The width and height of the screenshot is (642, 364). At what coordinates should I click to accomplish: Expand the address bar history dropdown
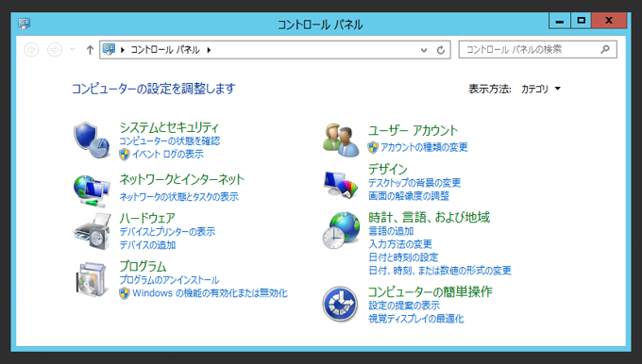(424, 50)
